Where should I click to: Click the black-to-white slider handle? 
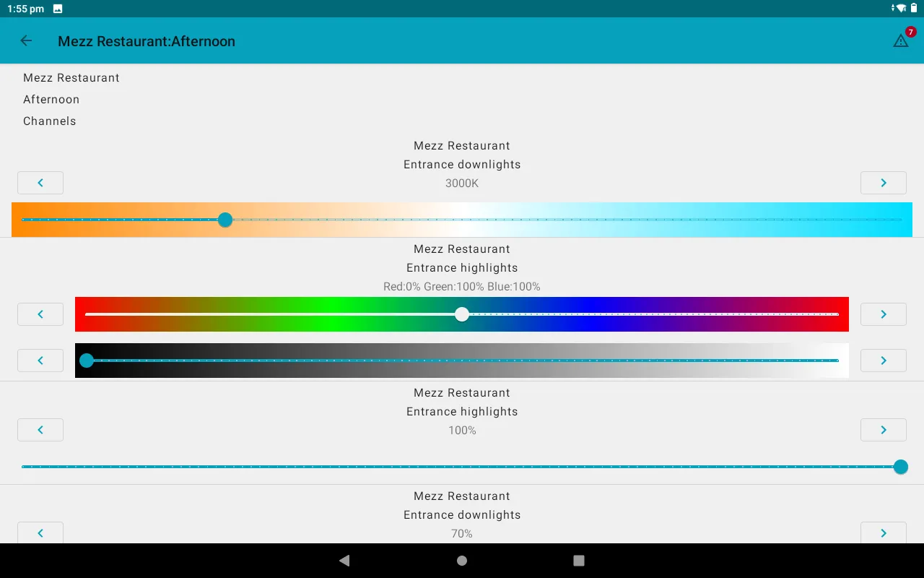[x=87, y=361]
